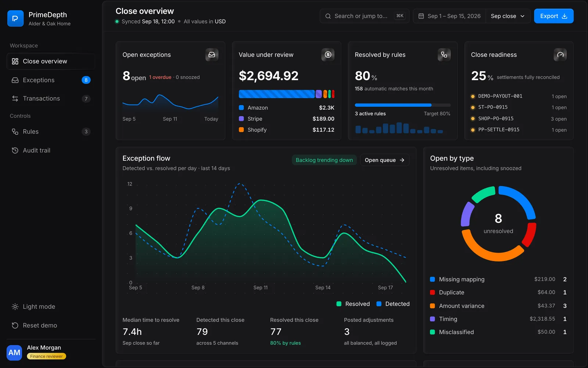Click the Stripe value row

(286, 119)
